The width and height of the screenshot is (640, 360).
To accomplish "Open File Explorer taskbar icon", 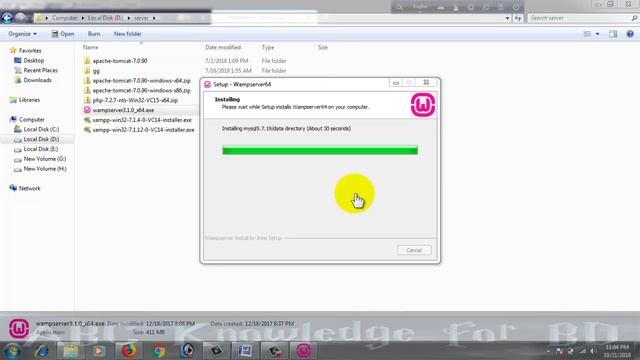I will pyautogui.click(x=70, y=351).
